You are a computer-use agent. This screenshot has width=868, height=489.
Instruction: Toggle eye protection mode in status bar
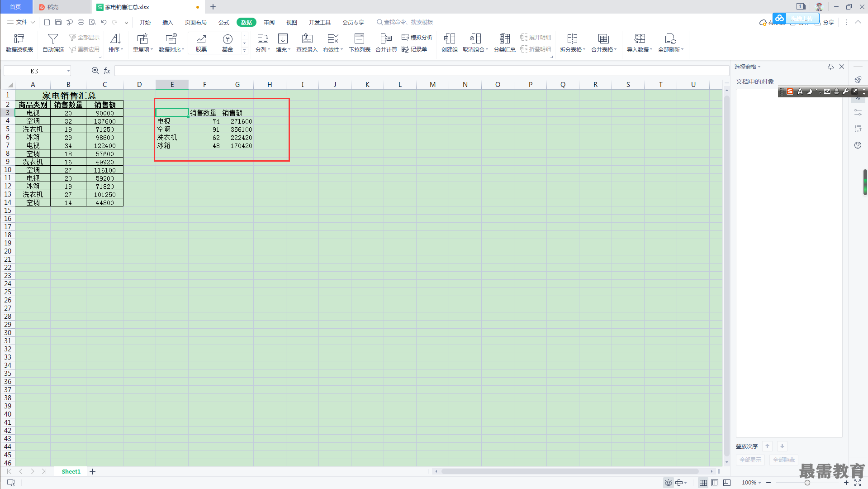pyautogui.click(x=668, y=483)
